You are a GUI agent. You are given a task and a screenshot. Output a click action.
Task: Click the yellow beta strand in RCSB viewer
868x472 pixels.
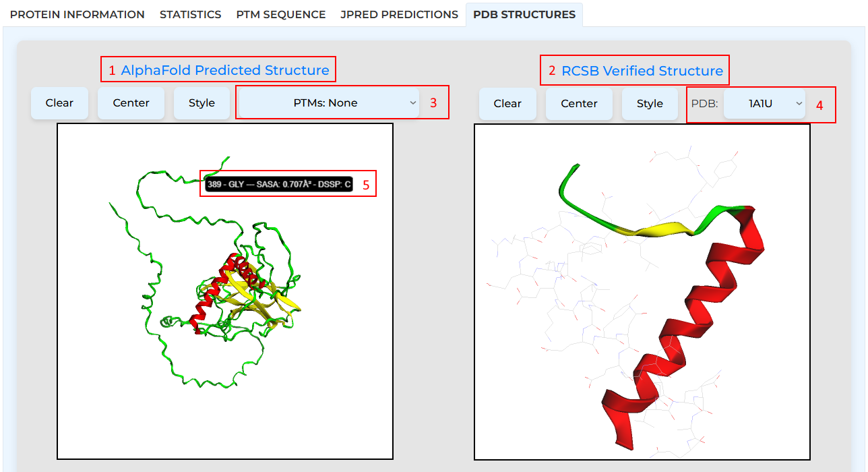pyautogui.click(x=657, y=231)
